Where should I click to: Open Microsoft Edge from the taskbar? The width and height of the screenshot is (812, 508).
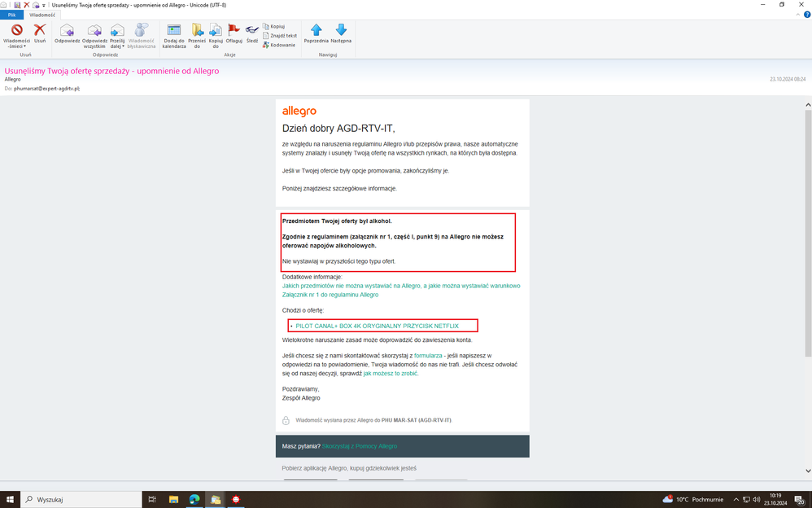coord(194,499)
